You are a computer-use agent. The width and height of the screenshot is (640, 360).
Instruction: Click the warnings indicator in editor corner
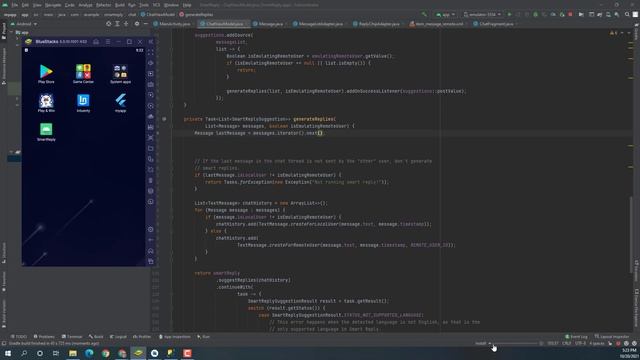(x=613, y=33)
